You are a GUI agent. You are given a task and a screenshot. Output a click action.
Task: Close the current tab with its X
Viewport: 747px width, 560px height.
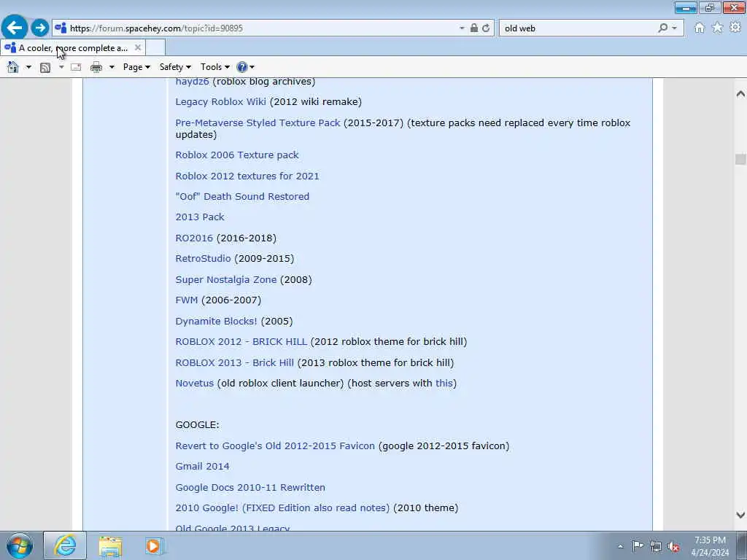(x=138, y=47)
